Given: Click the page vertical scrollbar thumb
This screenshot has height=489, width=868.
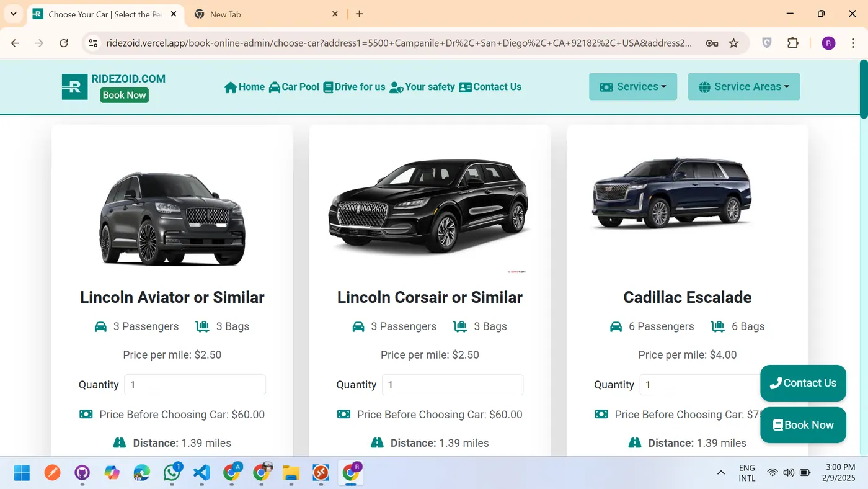Looking at the screenshot, I should pos(864,89).
